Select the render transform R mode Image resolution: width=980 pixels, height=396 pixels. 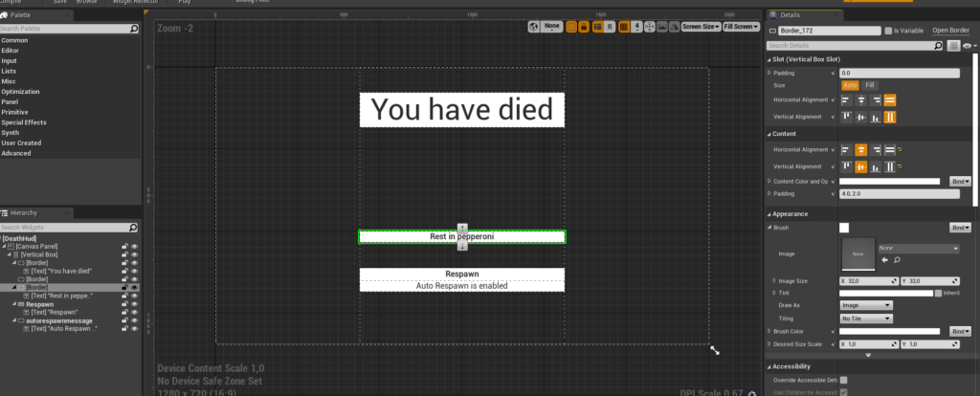tap(610, 26)
